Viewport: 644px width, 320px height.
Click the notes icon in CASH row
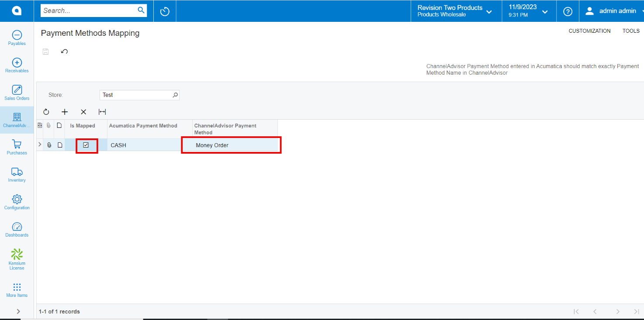point(60,145)
